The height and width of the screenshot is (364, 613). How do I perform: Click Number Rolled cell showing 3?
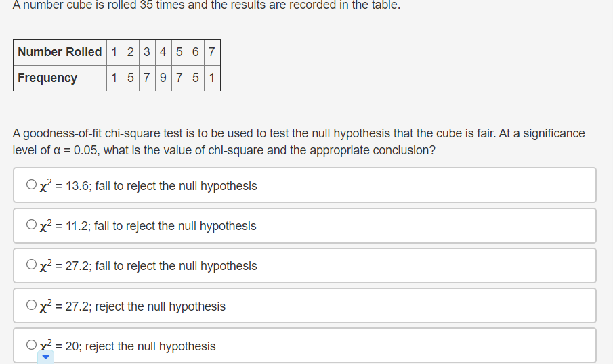pos(147,52)
